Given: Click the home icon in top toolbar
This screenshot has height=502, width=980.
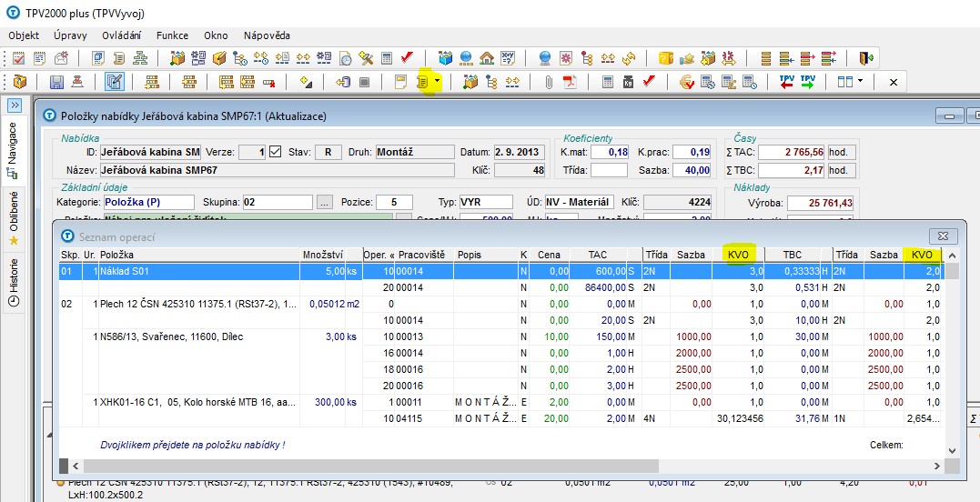Looking at the screenshot, I should click(x=487, y=58).
